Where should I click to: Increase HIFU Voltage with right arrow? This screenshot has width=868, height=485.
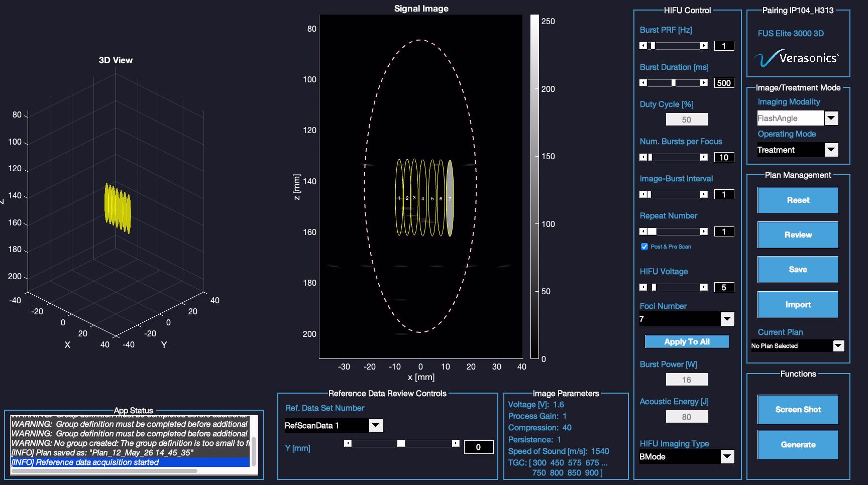click(704, 287)
